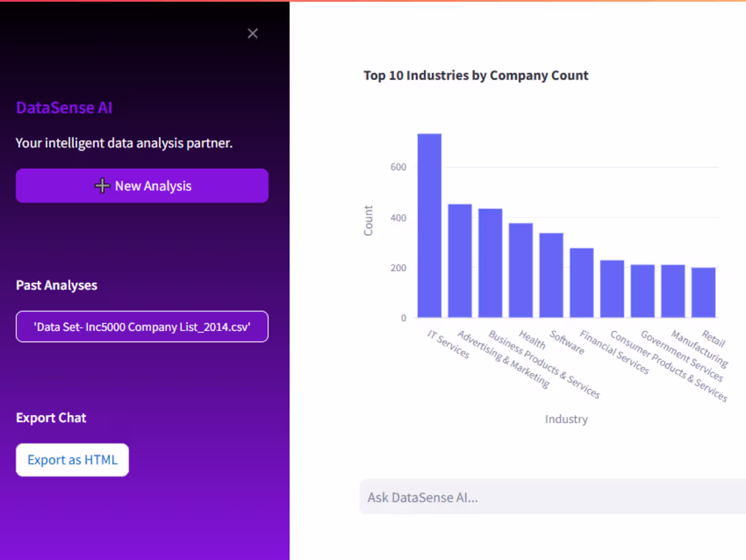Click the plus icon on New Analysis

pyautogui.click(x=102, y=186)
